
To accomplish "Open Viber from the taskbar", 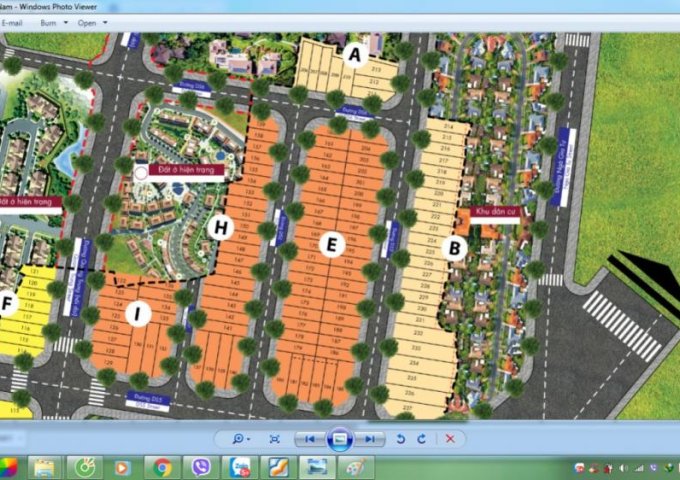I will 201,468.
